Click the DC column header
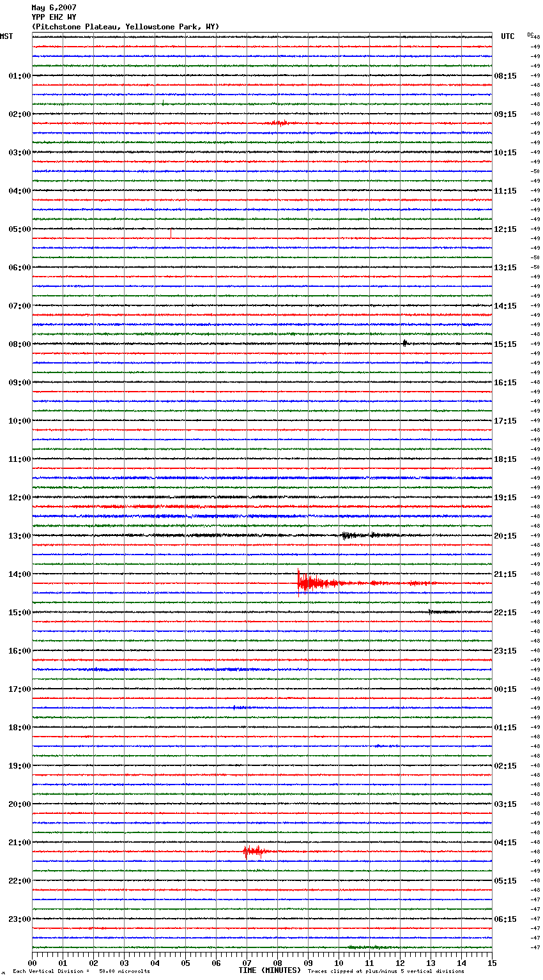 pos(530,34)
